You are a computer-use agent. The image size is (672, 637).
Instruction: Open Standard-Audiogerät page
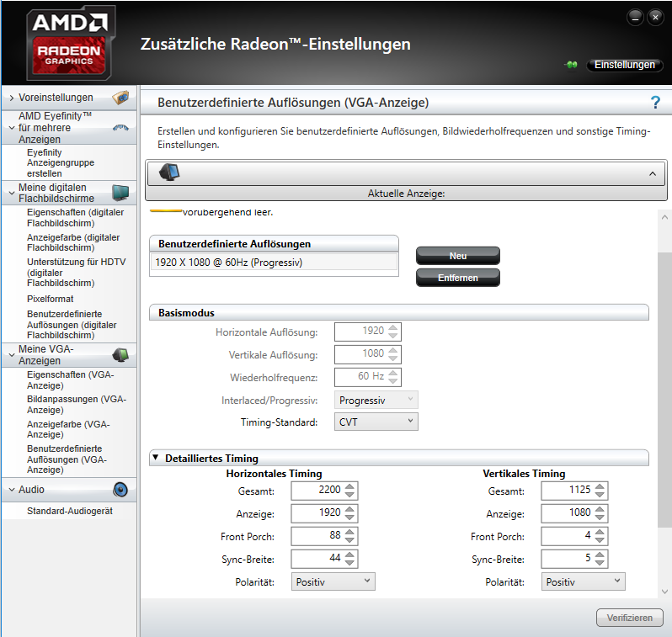point(69,511)
